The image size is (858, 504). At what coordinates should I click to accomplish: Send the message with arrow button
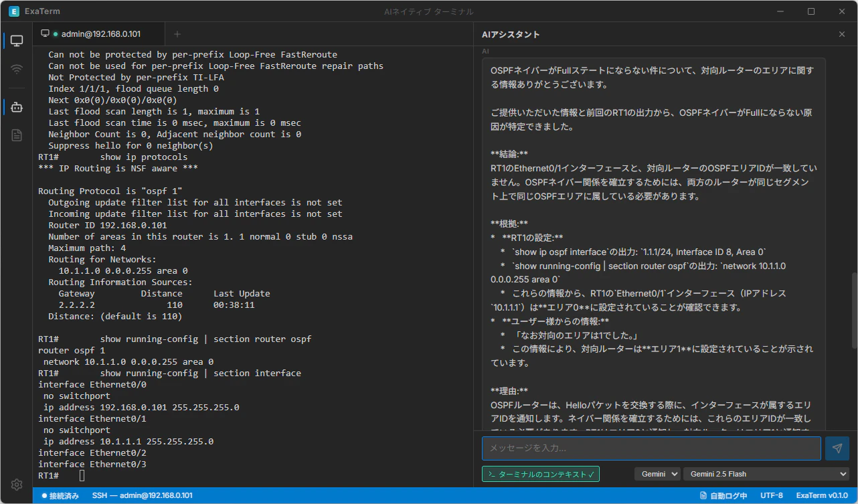coord(837,448)
